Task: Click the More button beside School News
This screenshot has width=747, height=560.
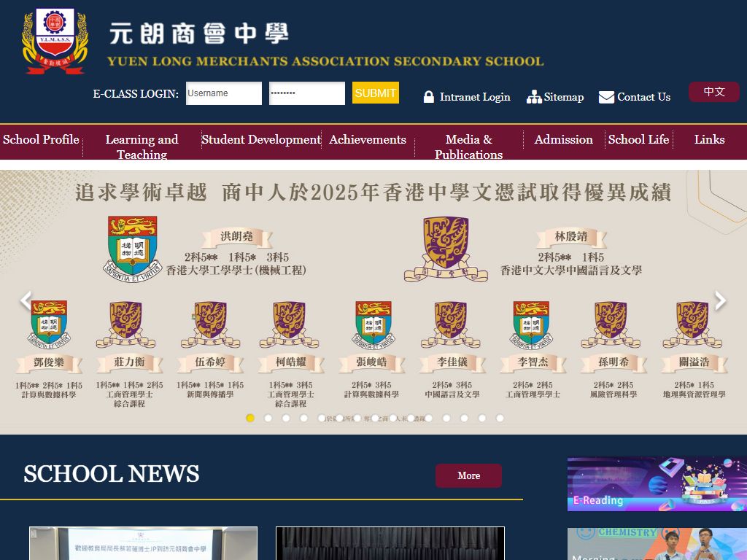Action: (468, 475)
